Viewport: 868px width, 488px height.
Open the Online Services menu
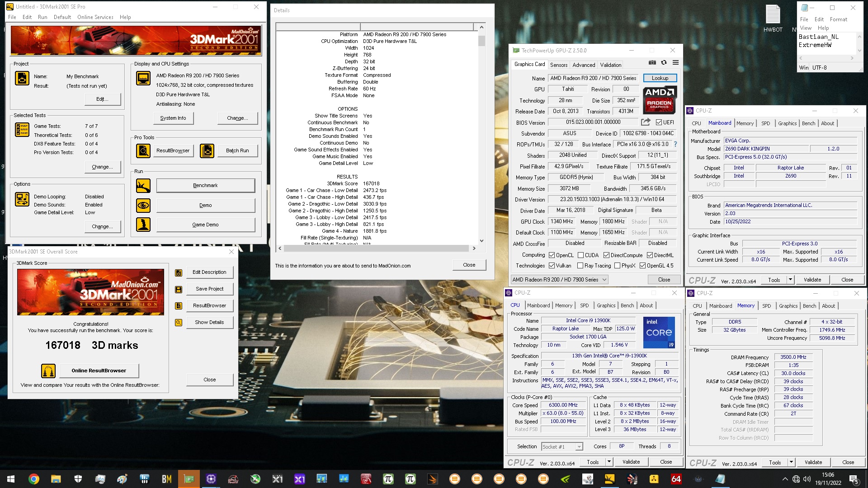95,17
